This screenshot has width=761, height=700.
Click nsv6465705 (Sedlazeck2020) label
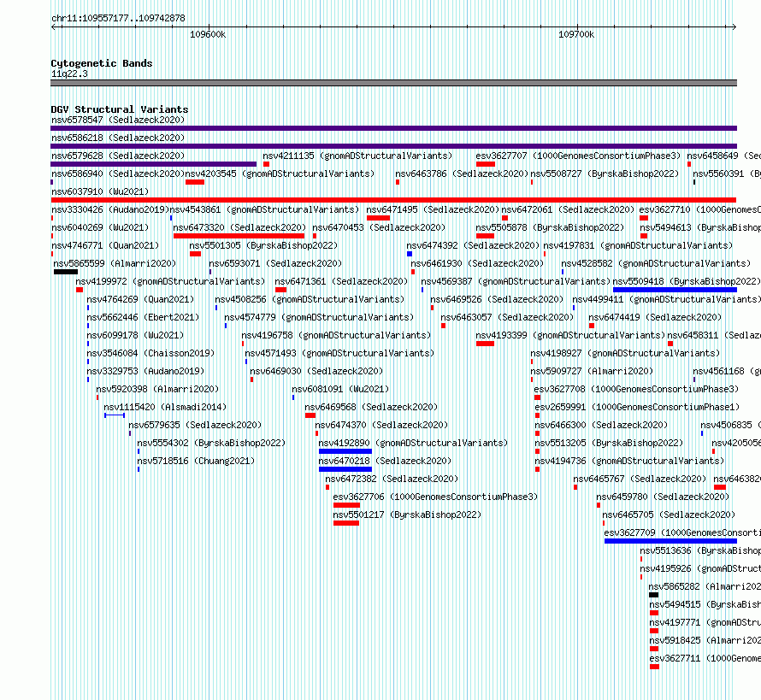(x=669, y=515)
